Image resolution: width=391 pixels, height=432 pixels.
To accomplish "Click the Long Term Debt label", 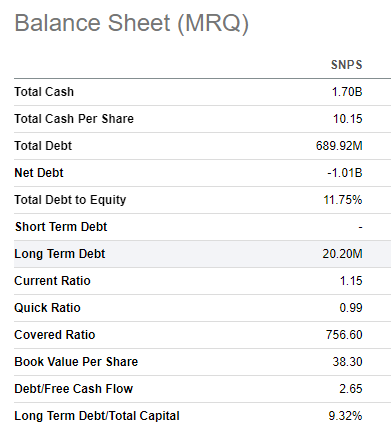I will (60, 254).
